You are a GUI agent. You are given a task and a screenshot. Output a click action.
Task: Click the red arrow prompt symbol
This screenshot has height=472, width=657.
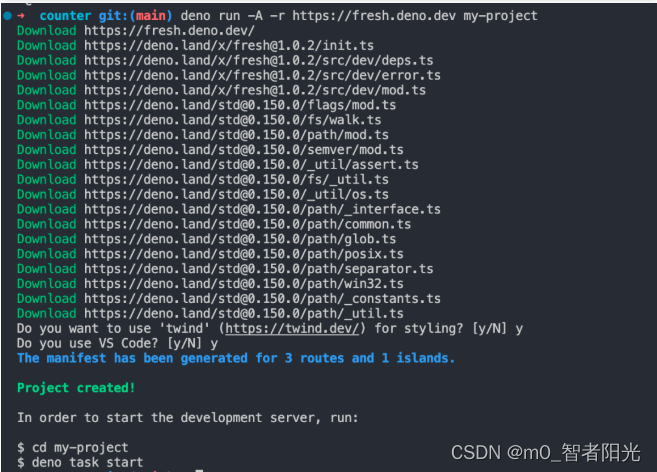point(21,16)
